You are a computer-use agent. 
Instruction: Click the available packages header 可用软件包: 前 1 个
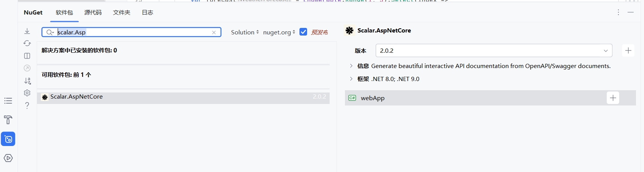click(x=66, y=75)
